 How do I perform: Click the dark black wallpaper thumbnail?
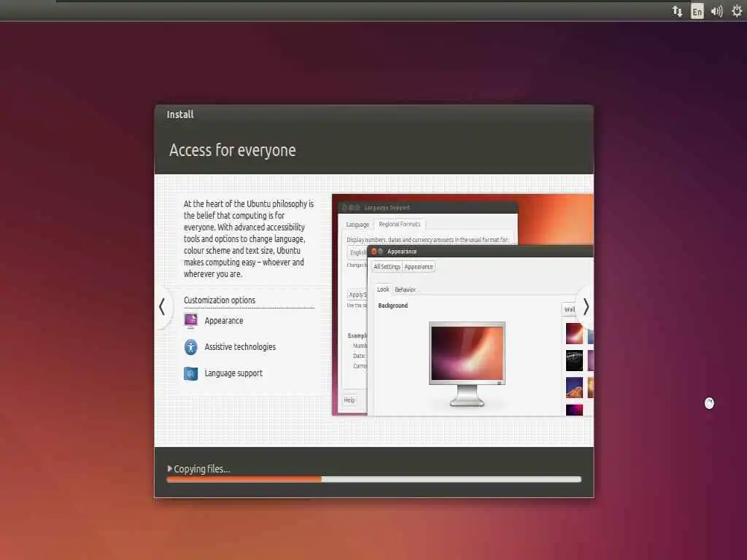[574, 360]
